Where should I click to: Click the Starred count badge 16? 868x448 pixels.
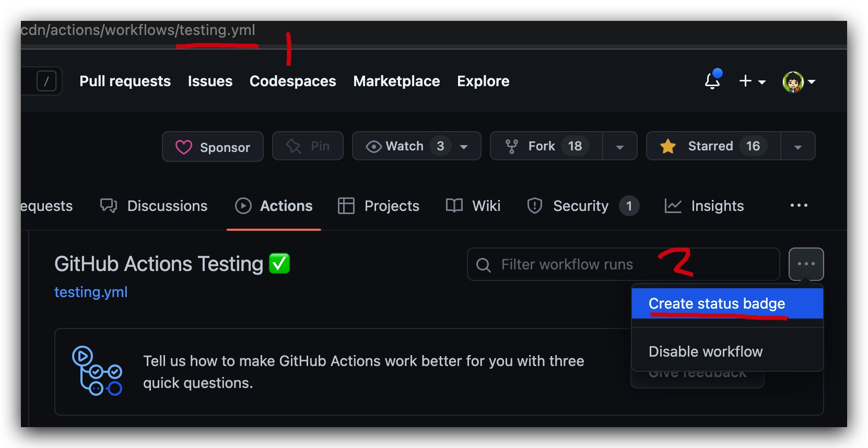pyautogui.click(x=753, y=146)
